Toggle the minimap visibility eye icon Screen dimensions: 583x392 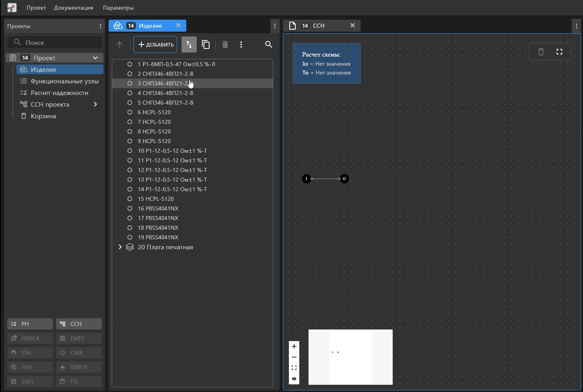[x=294, y=379]
